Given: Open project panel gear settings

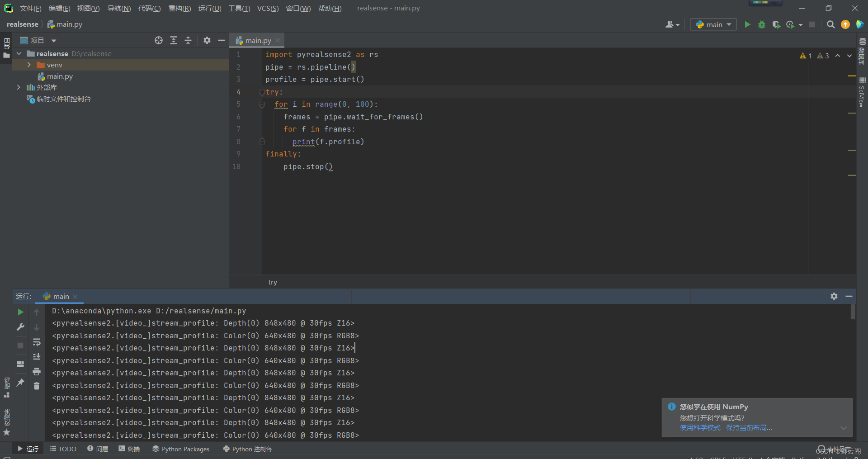Looking at the screenshot, I should click(207, 40).
